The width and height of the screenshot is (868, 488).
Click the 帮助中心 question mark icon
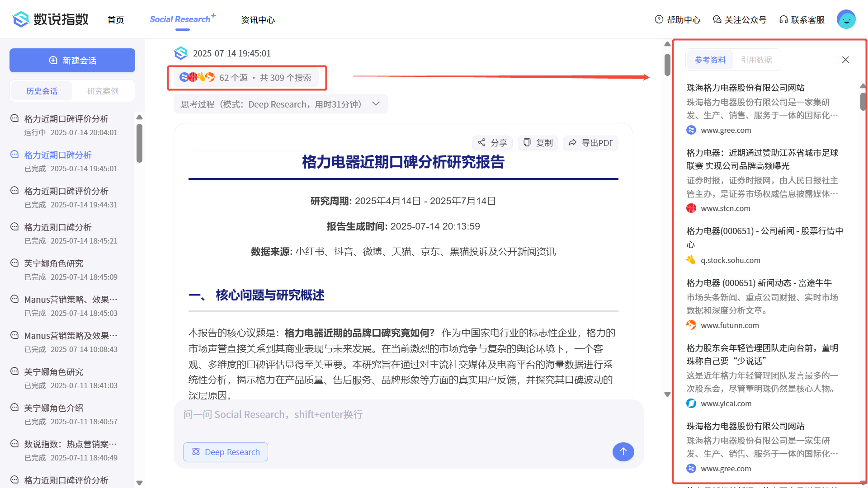pos(659,19)
